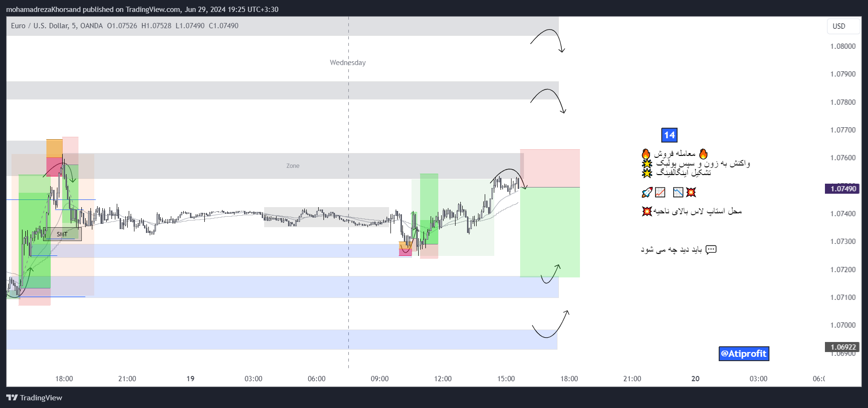Click the 1.07100 price axis label
Screen dimensions: 868x408
pos(843,298)
